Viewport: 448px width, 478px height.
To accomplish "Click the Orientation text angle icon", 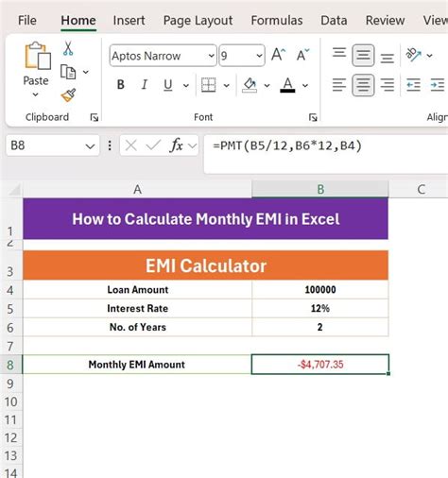I will pyautogui.click(x=414, y=55).
